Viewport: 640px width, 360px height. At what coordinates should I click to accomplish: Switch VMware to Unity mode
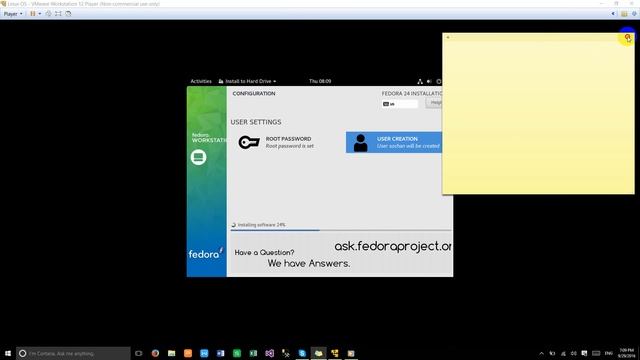(x=68, y=13)
